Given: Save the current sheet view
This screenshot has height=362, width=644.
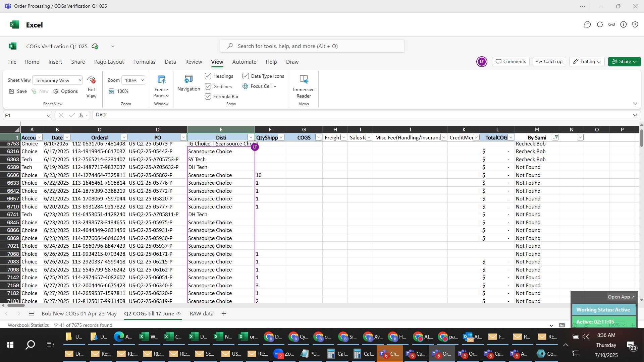Looking at the screenshot, I should [18, 91].
